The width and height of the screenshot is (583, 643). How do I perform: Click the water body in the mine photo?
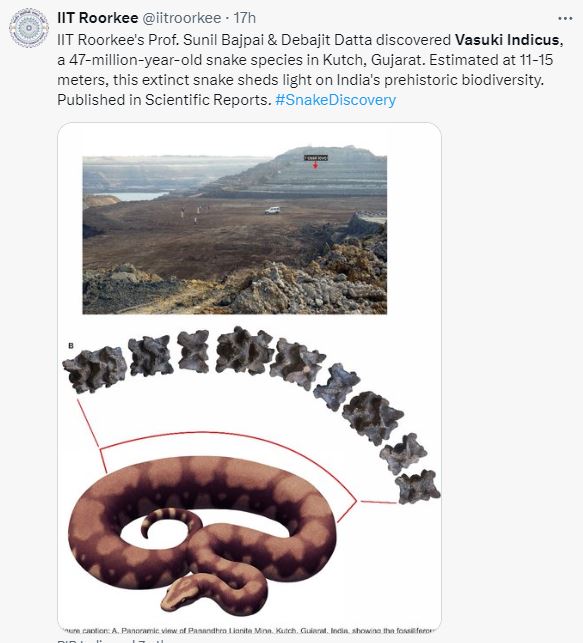(129, 196)
